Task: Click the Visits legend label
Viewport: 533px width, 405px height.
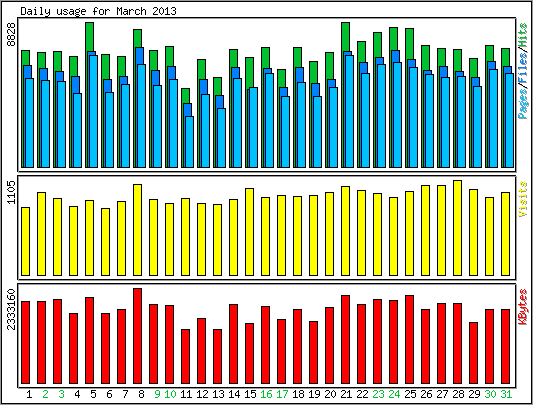Action: 523,199
